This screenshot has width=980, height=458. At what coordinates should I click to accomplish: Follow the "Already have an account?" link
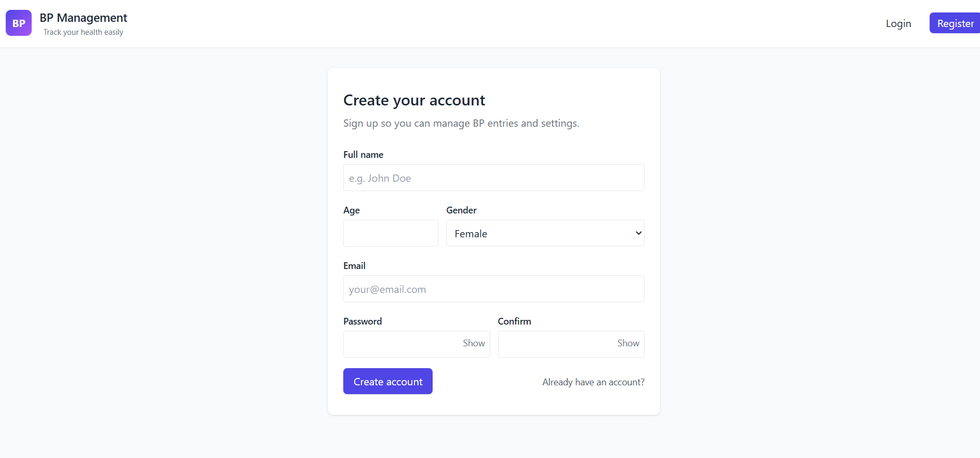(593, 382)
